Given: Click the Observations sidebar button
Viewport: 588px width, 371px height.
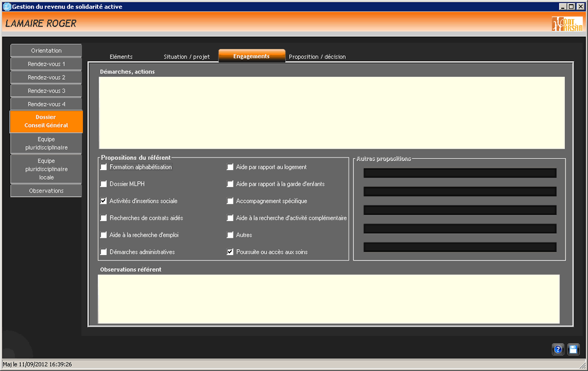Looking at the screenshot, I should (46, 191).
